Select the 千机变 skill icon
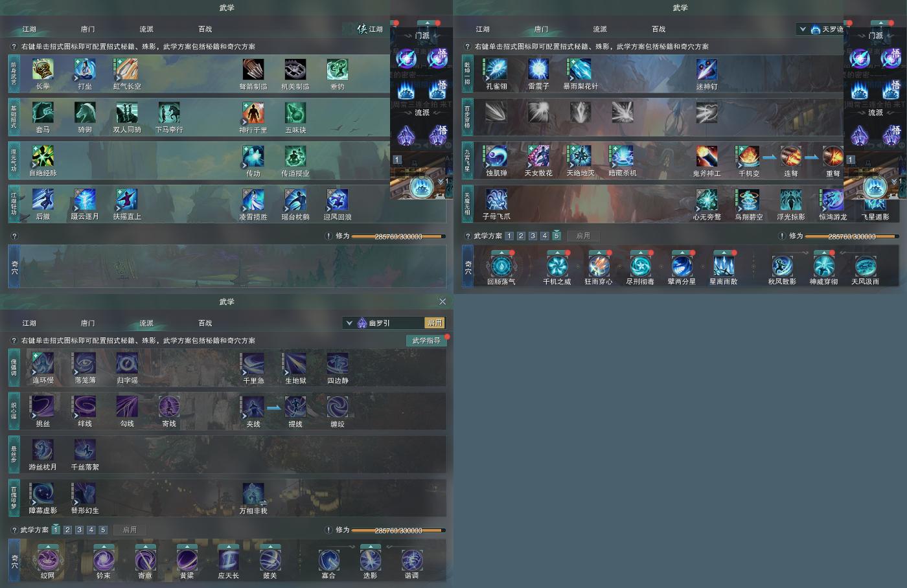Screen dimensions: 907x588 749,156
